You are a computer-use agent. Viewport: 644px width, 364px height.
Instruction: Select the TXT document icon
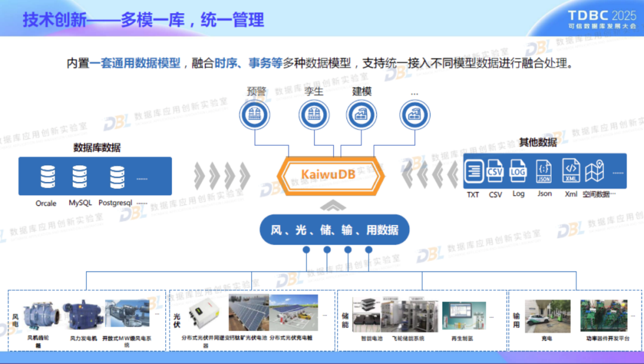pyautogui.click(x=474, y=171)
